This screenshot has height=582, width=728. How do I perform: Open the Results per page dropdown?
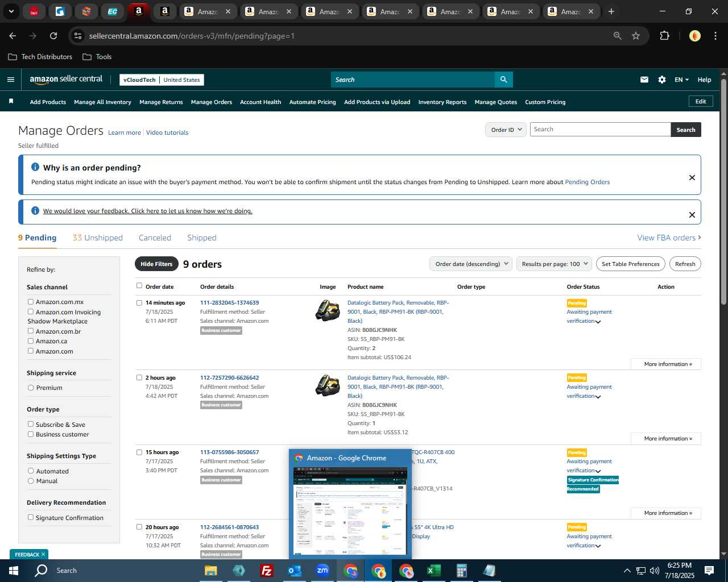pyautogui.click(x=554, y=264)
